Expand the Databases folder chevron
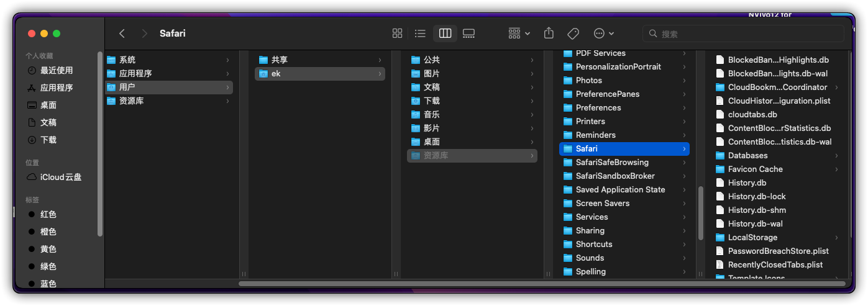868x306 pixels. click(836, 155)
